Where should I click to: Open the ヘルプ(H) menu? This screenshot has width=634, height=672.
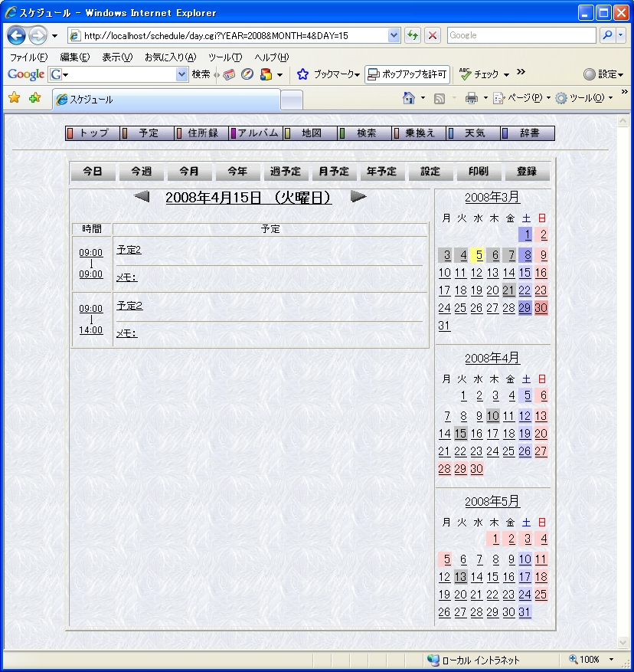[x=272, y=57]
